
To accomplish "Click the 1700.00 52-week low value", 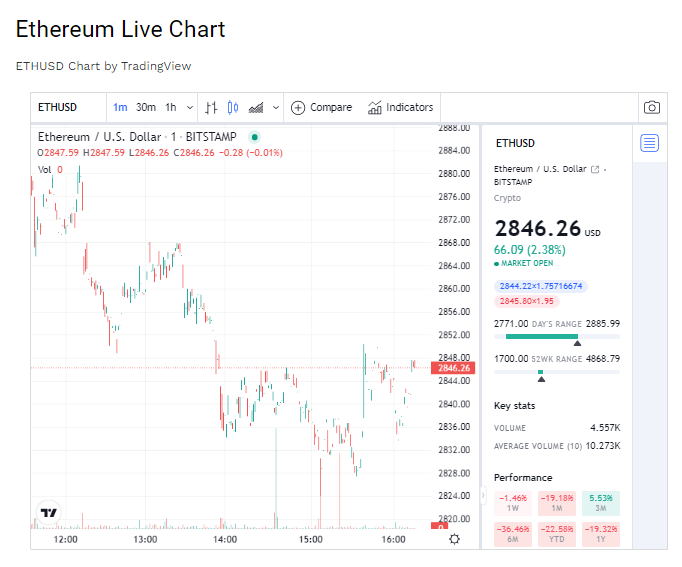I will 511,359.
